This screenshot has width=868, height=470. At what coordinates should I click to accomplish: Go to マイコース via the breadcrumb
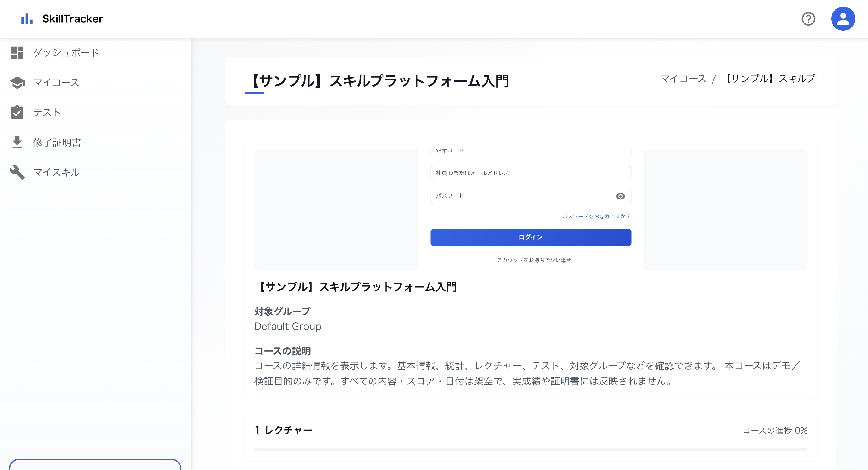(x=683, y=79)
